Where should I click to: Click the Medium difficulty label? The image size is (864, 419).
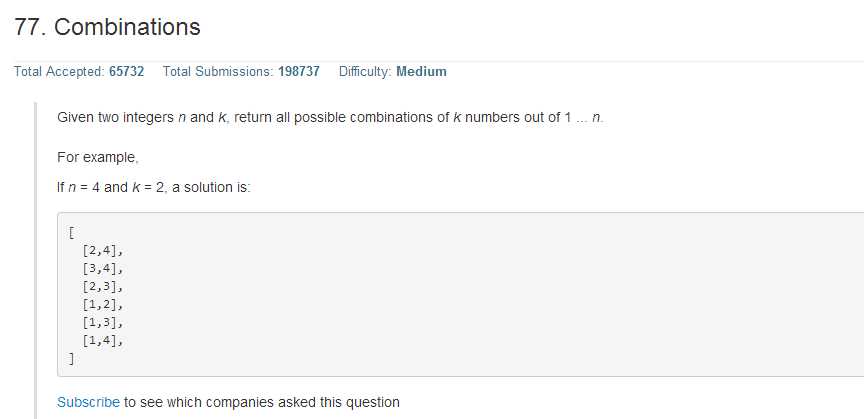[422, 72]
